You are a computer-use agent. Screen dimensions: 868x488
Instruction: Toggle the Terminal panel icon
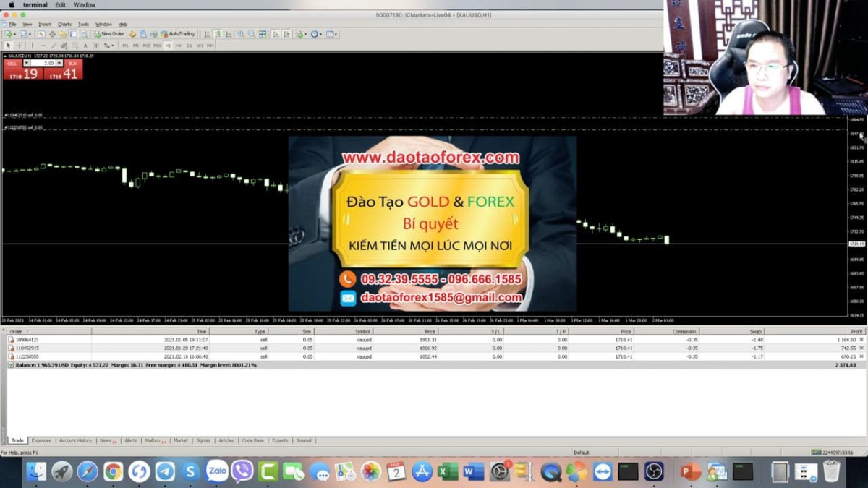(x=73, y=34)
